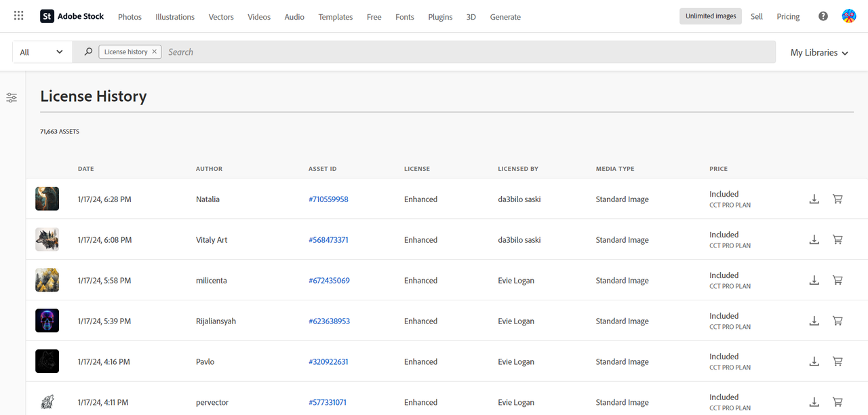Open the Generate menu item
This screenshot has width=868, height=415.
click(505, 17)
